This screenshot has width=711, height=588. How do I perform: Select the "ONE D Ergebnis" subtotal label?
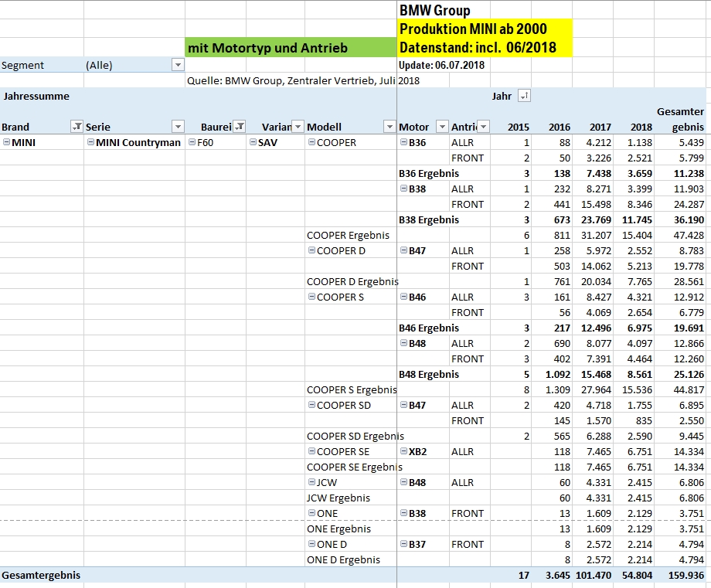point(343,559)
